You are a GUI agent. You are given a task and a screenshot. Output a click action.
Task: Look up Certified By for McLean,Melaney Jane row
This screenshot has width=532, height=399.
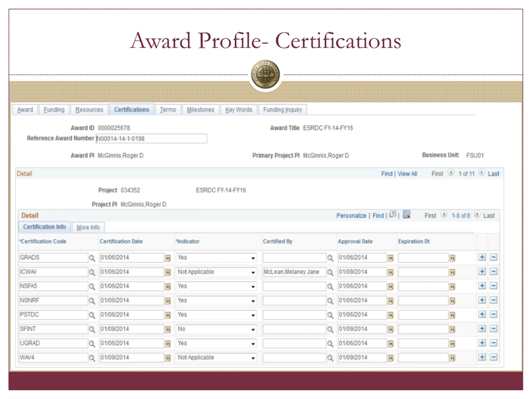point(330,272)
